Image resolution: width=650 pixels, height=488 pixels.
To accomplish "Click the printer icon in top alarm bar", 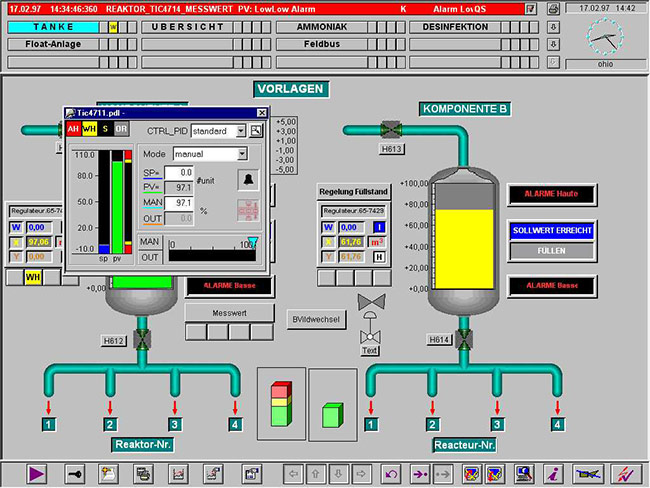I will pos(555,9).
